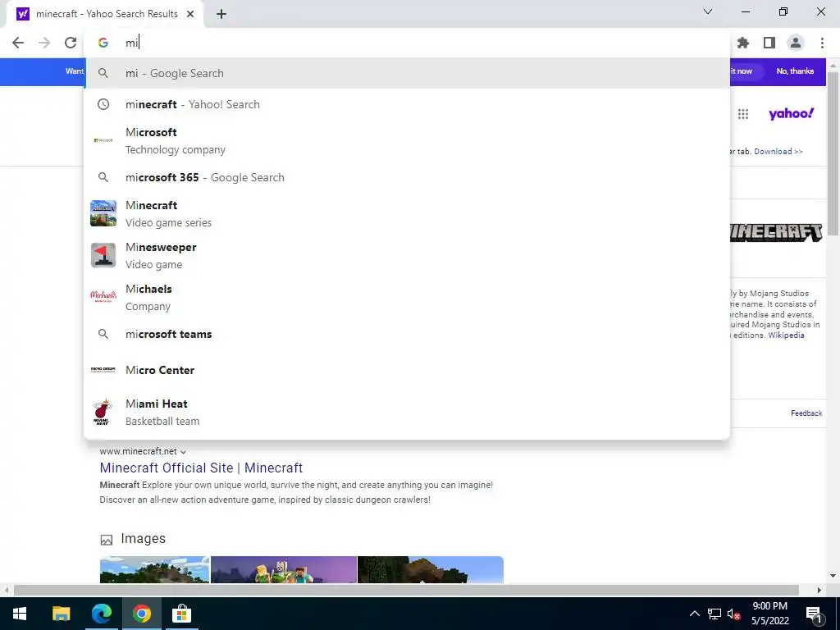Select the Michaels Company suggestion
Image resolution: width=840 pixels, height=630 pixels.
coord(407,297)
